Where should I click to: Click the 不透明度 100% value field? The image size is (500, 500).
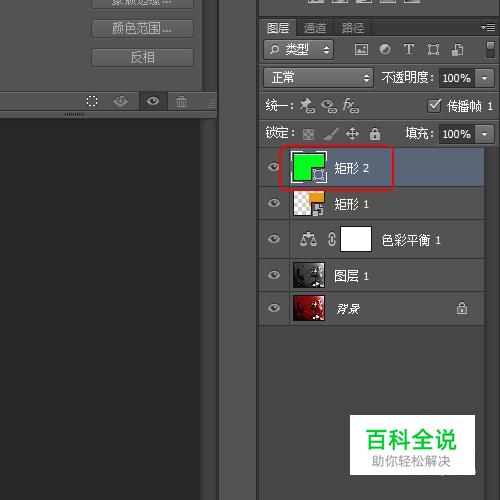456,78
